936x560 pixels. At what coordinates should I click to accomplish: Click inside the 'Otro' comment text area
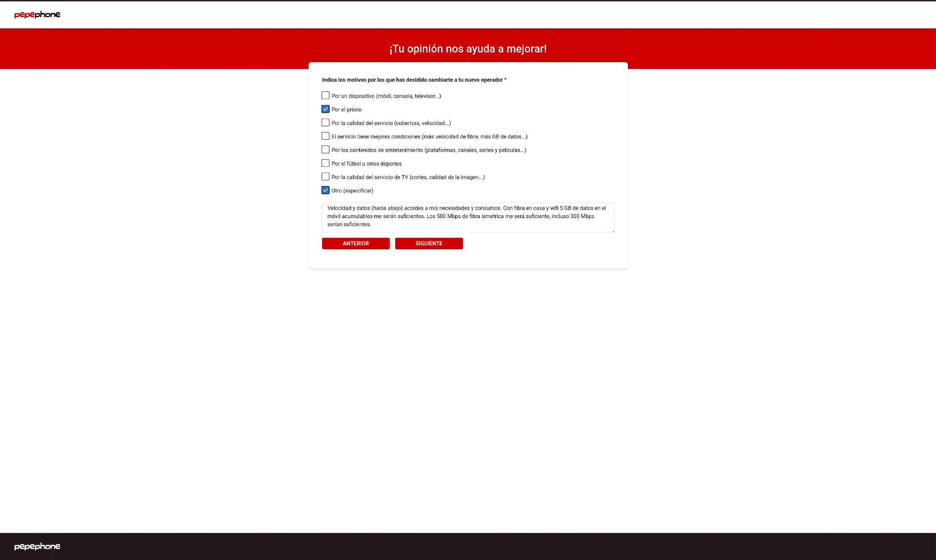(468, 217)
